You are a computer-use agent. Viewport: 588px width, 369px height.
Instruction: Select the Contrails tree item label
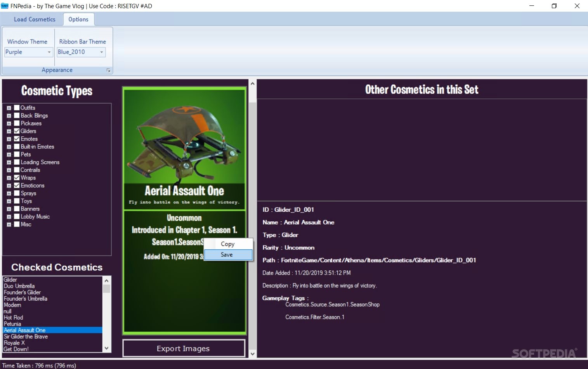(x=30, y=170)
